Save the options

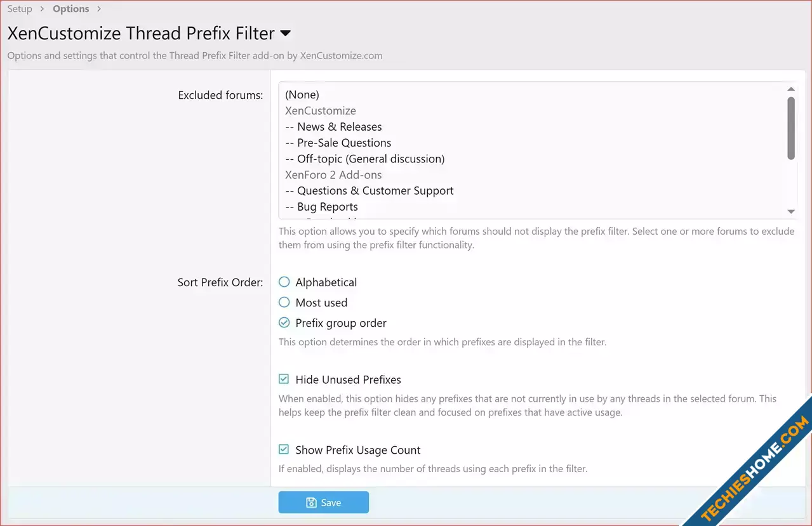(x=323, y=503)
